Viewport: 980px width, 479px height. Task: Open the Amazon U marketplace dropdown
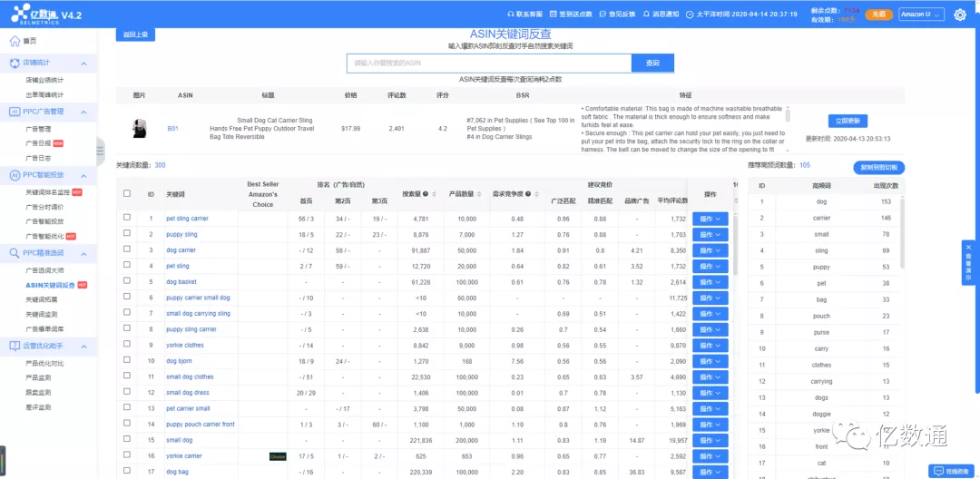click(921, 15)
